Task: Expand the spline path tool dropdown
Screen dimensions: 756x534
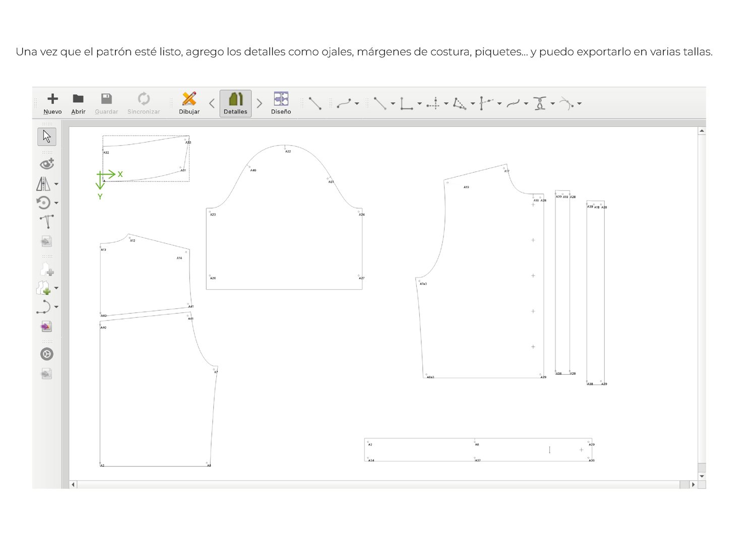Action: (x=526, y=104)
